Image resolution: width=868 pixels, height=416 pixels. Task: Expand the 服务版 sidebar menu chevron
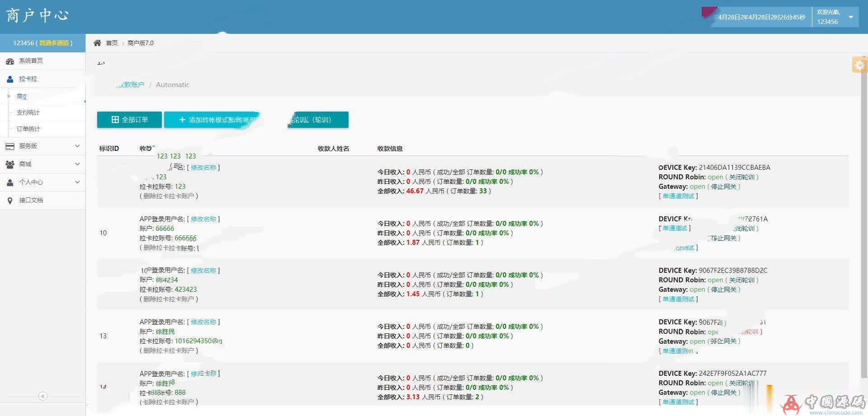(x=77, y=146)
